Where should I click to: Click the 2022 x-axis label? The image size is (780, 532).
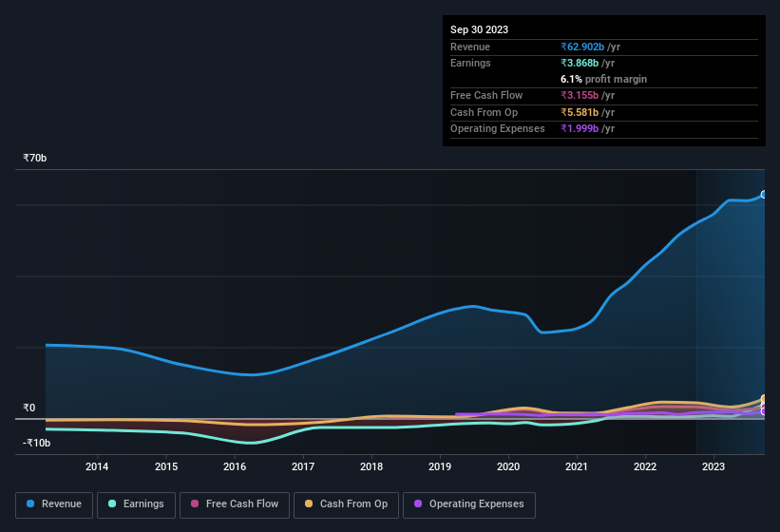[645, 466]
